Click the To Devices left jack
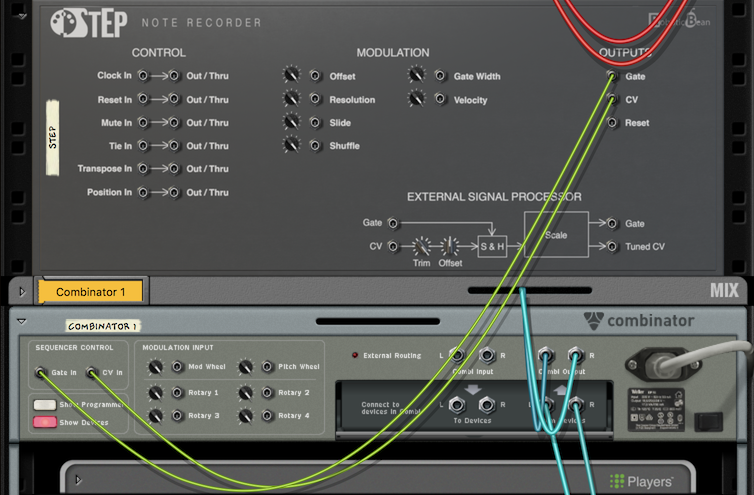 point(457,405)
